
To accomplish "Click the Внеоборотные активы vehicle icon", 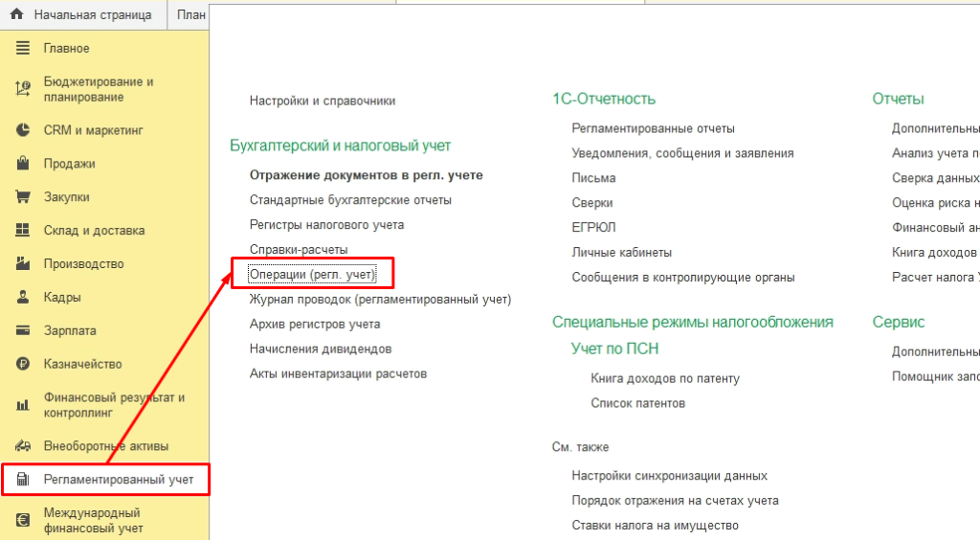I will [23, 445].
